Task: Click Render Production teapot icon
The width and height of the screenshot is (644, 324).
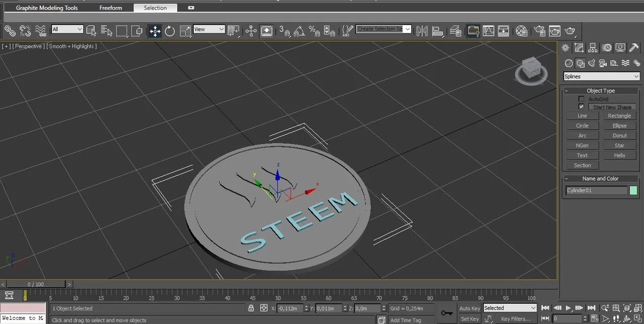Action: pos(570,31)
